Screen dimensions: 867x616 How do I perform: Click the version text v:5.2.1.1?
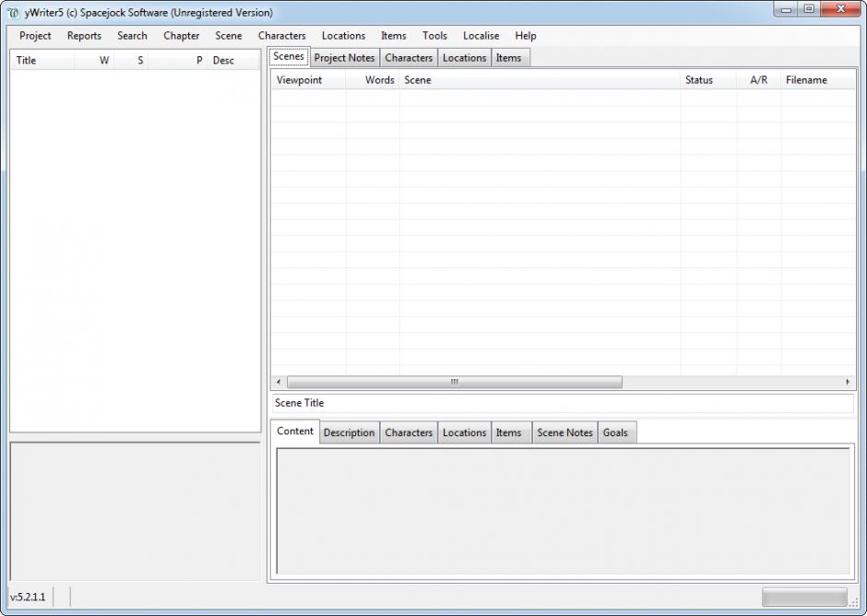pyautogui.click(x=28, y=598)
